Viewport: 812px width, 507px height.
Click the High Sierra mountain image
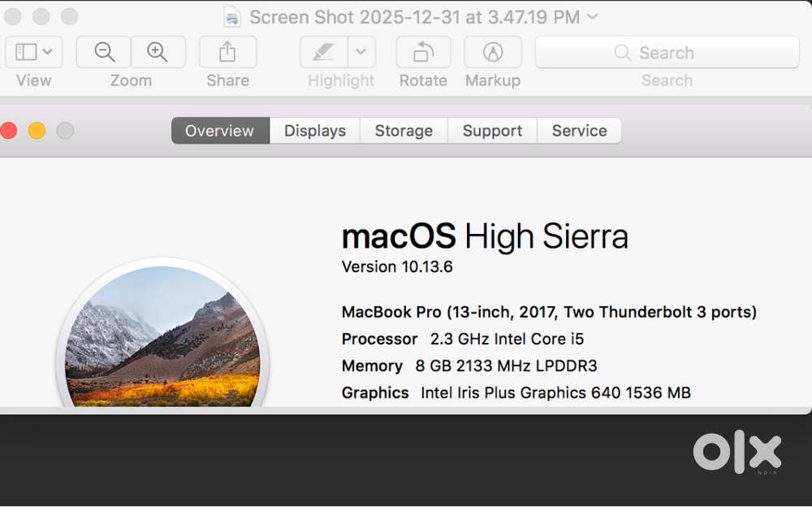[x=162, y=341]
